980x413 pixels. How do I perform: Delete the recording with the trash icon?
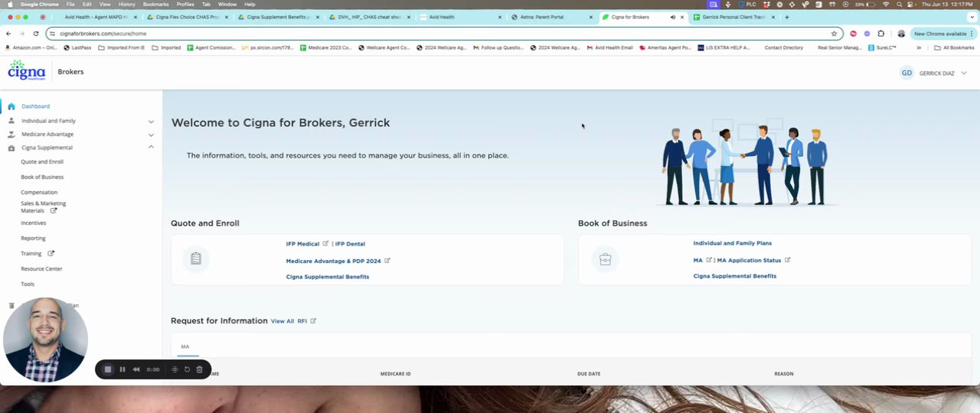coord(199,369)
